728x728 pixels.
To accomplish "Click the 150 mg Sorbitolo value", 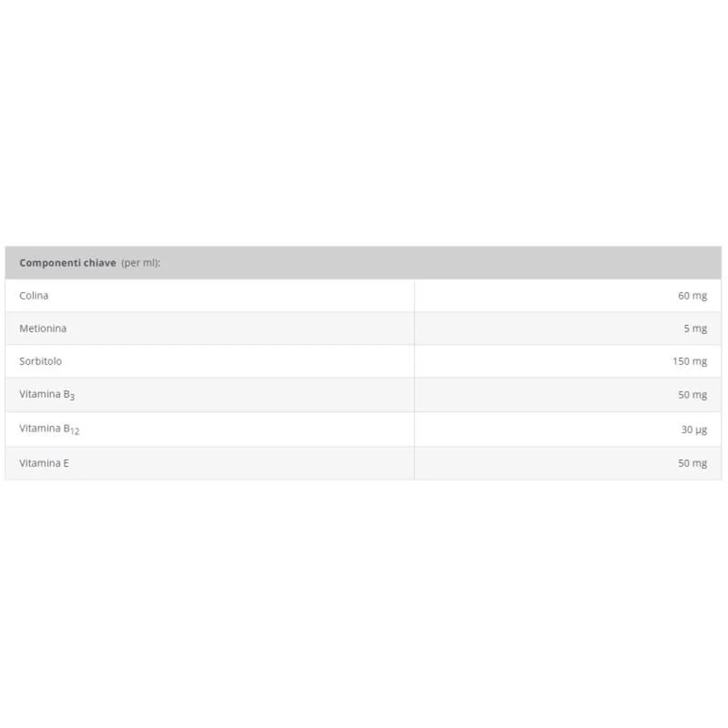I will coord(689,362).
